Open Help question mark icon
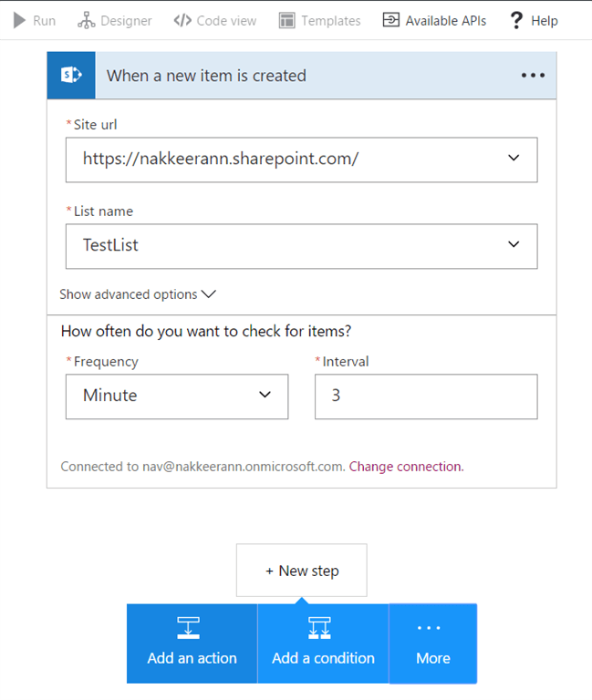This screenshot has width=592, height=700. [516, 20]
